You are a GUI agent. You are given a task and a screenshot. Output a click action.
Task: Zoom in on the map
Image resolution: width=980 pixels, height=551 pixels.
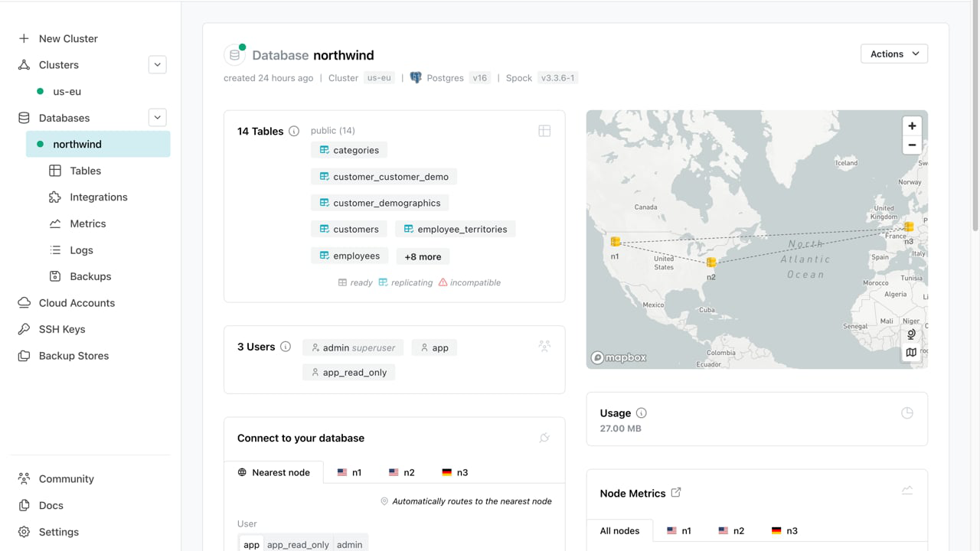tap(912, 126)
